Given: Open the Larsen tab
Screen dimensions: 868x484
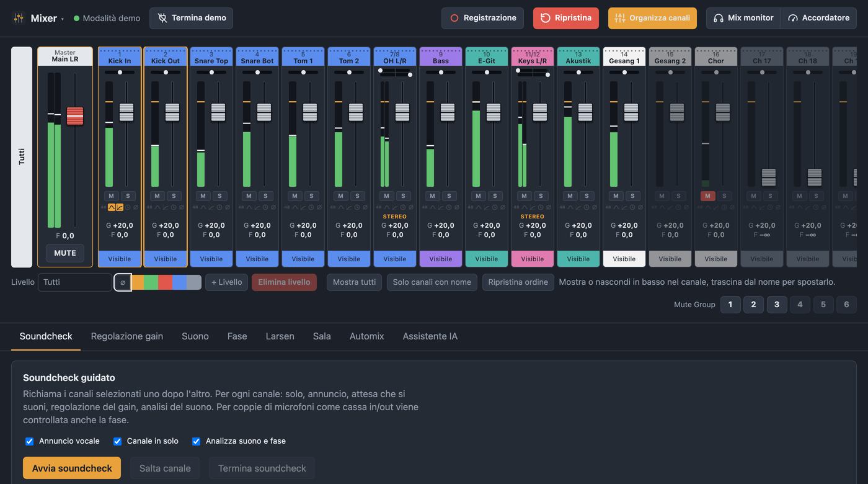Looking at the screenshot, I should tap(280, 336).
